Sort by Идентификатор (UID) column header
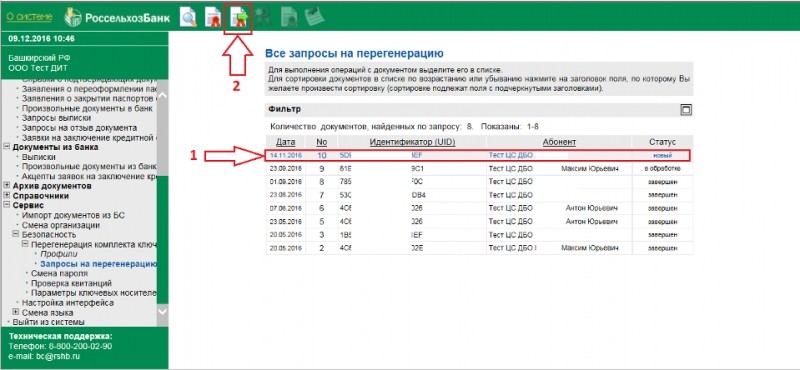 tap(412, 142)
